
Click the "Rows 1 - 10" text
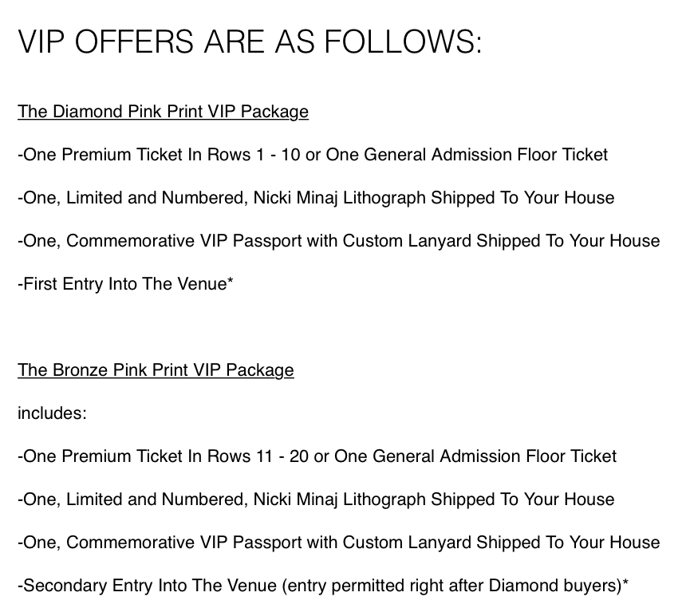254,155
